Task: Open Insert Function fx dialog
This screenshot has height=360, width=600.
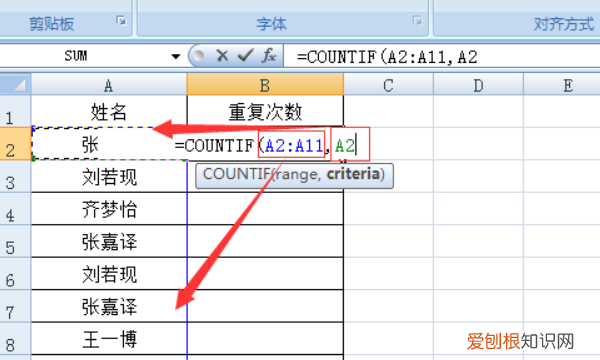Action: point(269,56)
